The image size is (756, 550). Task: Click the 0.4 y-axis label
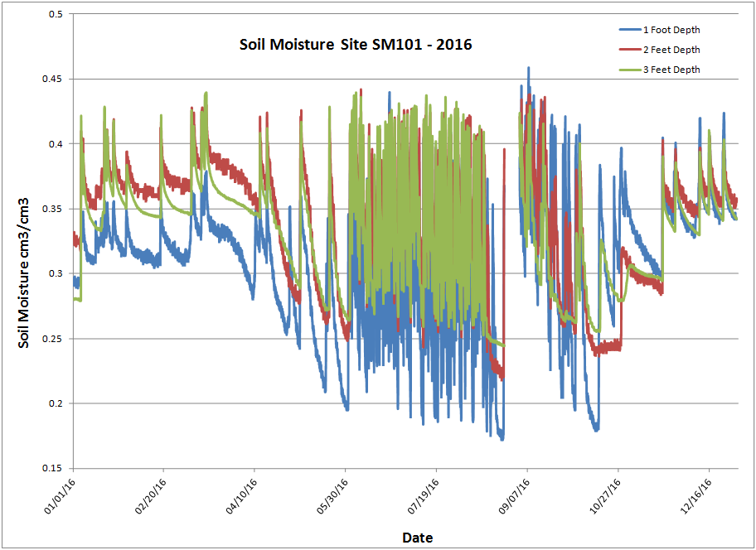[56, 144]
